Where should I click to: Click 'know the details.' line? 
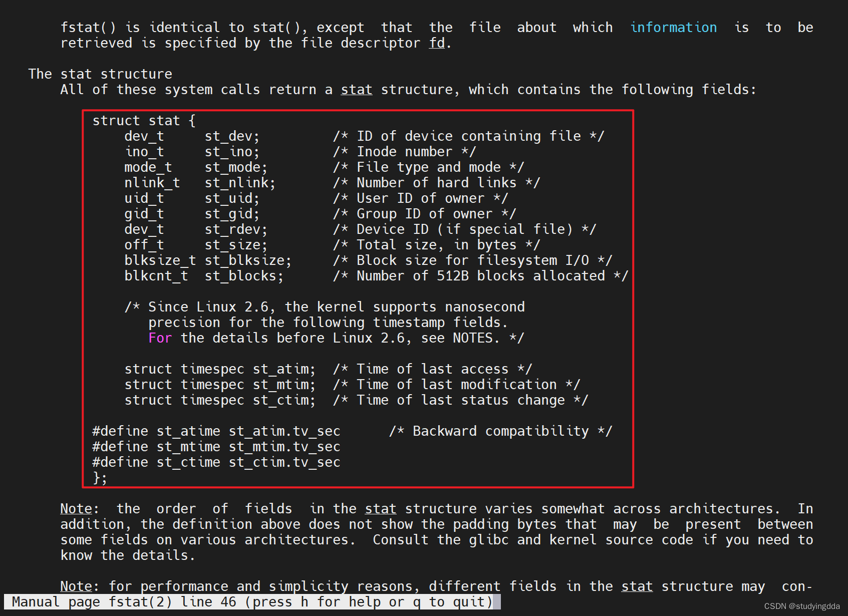tap(127, 555)
